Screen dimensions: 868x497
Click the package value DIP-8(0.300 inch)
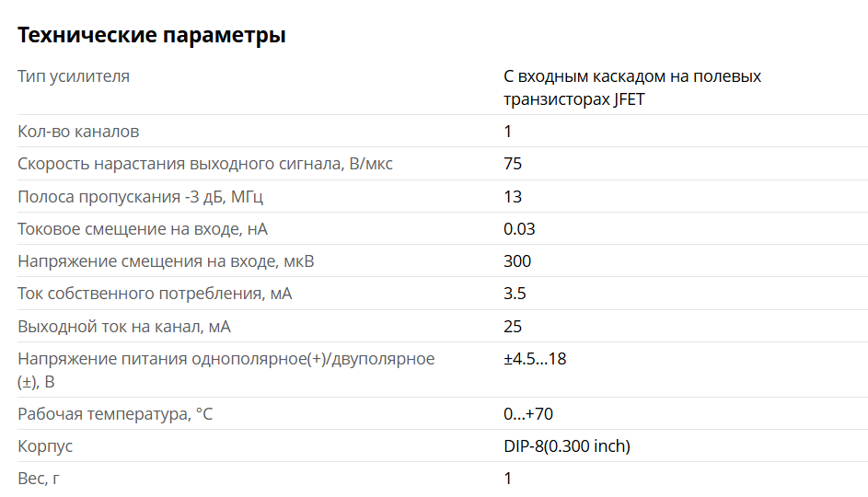(x=567, y=446)
